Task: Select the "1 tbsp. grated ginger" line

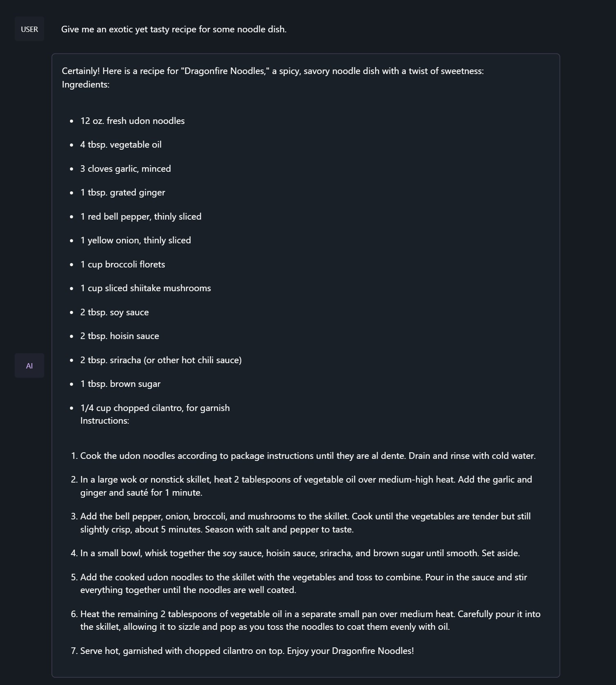Action: tap(123, 193)
